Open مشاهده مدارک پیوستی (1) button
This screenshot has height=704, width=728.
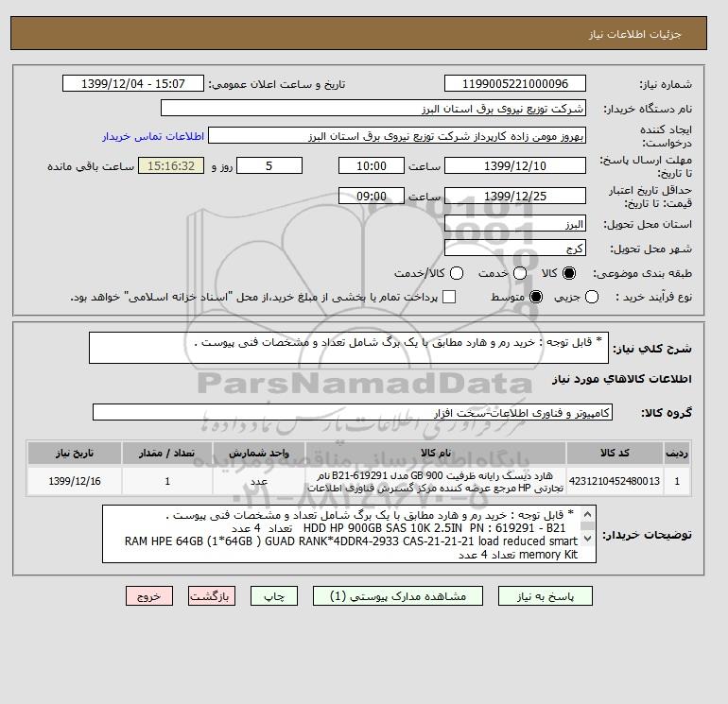(x=398, y=596)
